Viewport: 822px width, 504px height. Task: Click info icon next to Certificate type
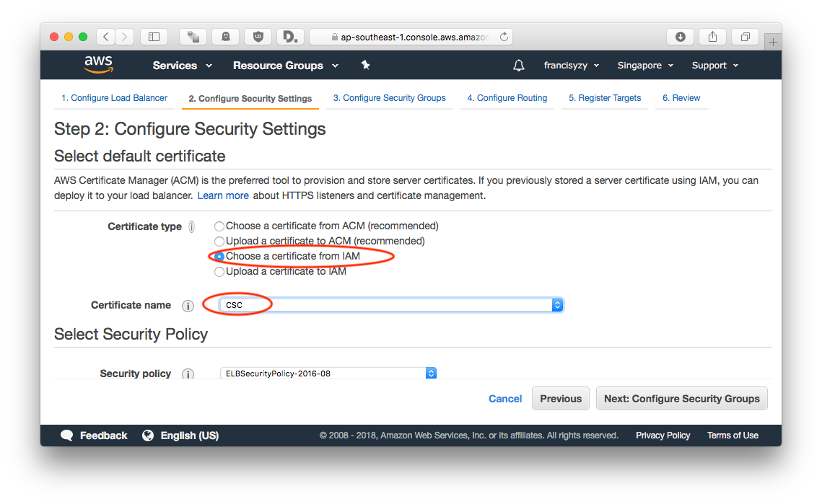pos(192,226)
